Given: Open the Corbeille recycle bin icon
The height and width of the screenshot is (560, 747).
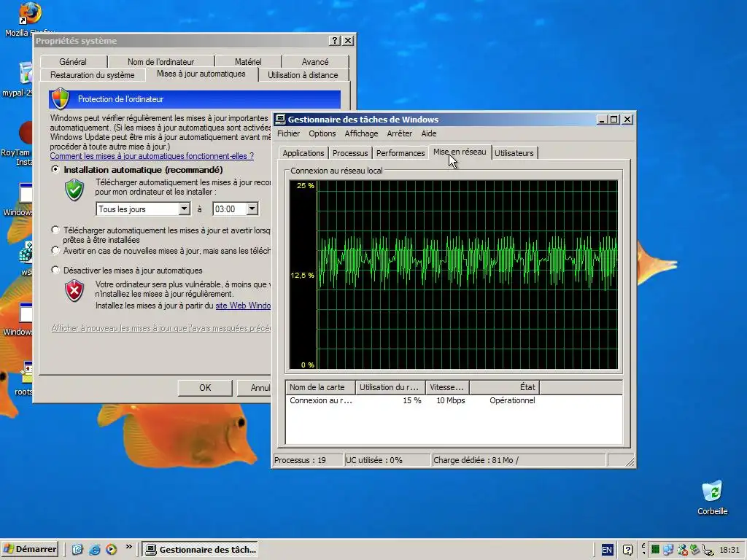Looking at the screenshot, I should 712,491.
